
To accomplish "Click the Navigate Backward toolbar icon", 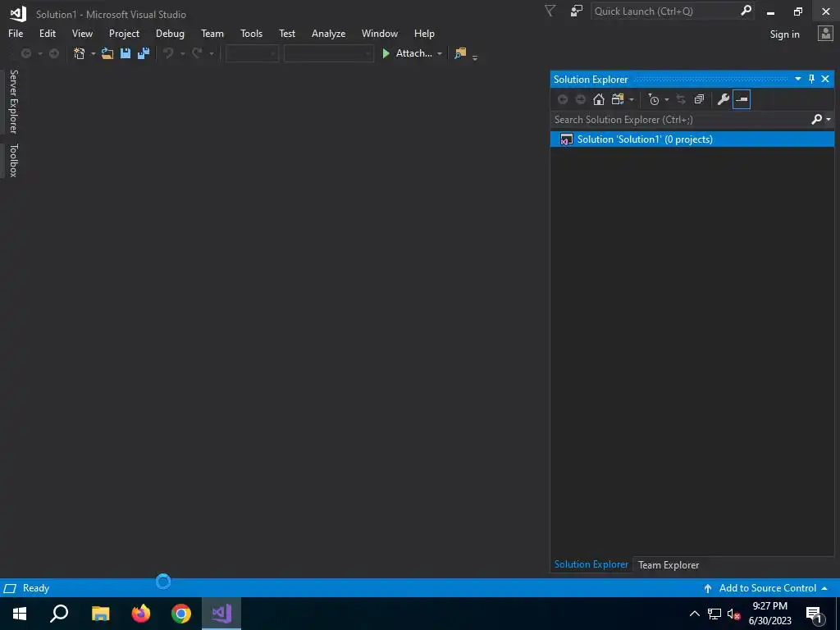I will pos(25,53).
